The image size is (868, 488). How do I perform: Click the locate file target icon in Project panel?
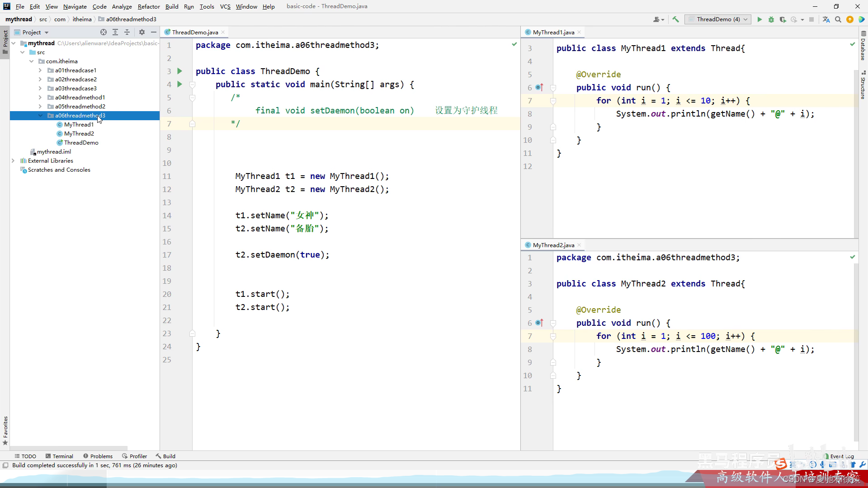coord(104,32)
